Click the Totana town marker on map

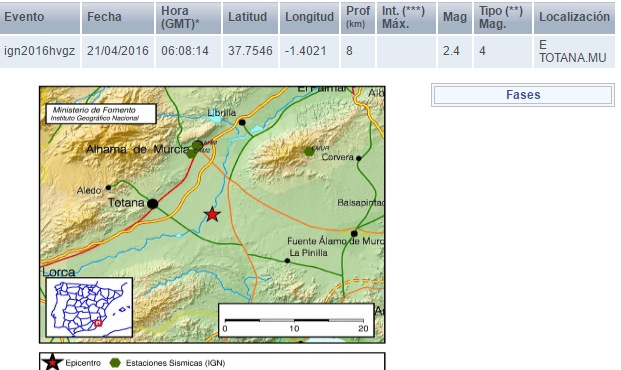click(152, 204)
